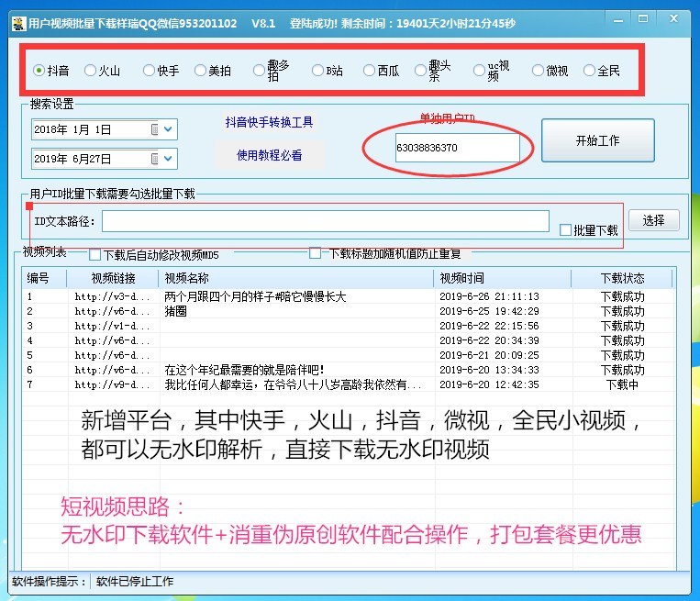Open the 抖音快手转换工具 link
Image resolution: width=700 pixels, height=601 pixels.
point(269,122)
